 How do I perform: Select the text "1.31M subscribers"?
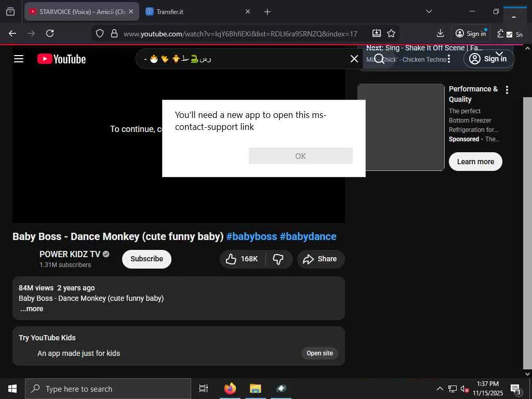tap(65, 264)
